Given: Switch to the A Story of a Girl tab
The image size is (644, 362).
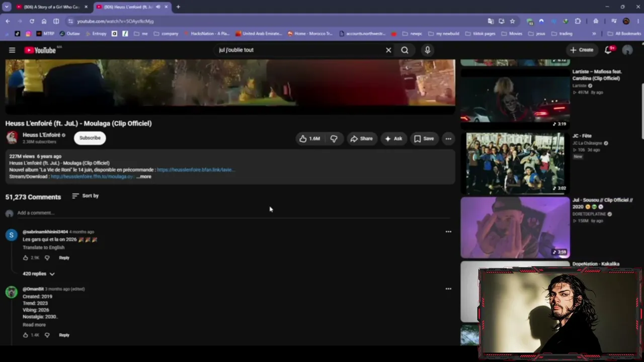Looking at the screenshot, I should pos(51,7).
